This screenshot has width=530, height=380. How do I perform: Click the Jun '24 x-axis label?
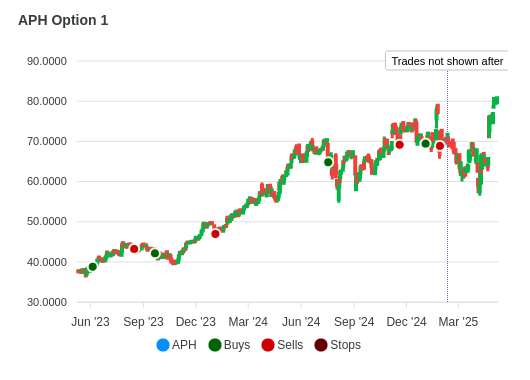coord(301,322)
